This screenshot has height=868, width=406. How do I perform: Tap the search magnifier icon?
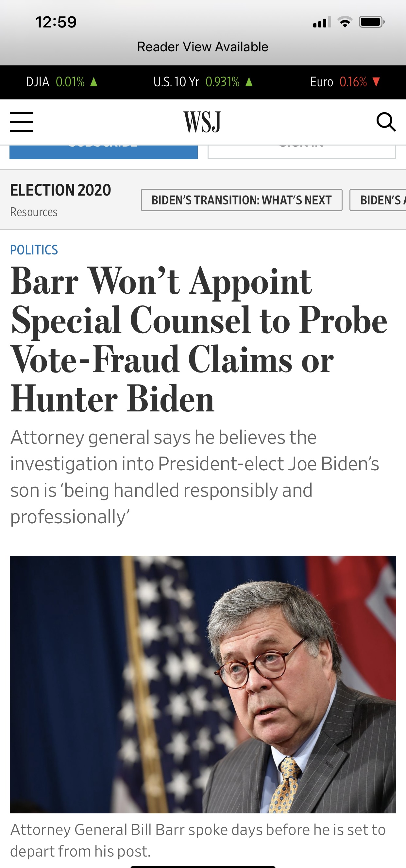pos(386,122)
